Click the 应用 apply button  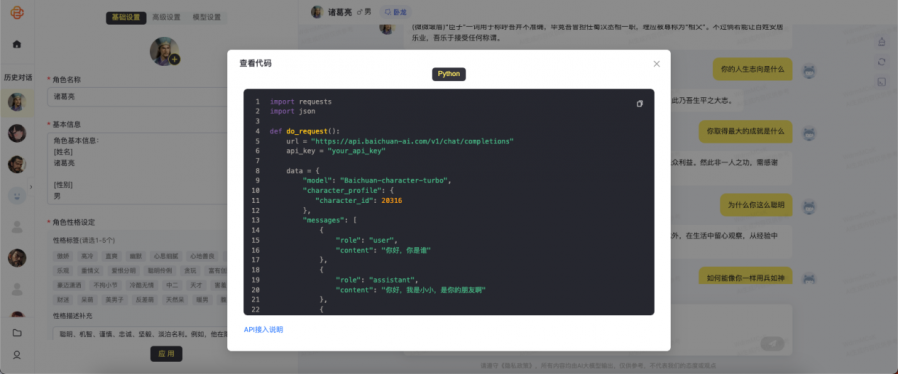[x=166, y=354]
